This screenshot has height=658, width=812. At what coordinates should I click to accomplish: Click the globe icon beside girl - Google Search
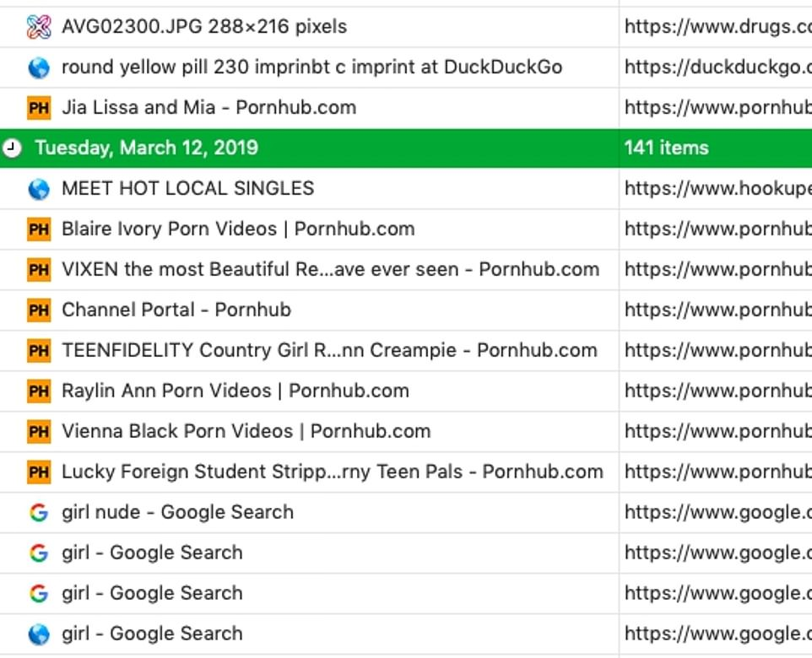click(39, 634)
